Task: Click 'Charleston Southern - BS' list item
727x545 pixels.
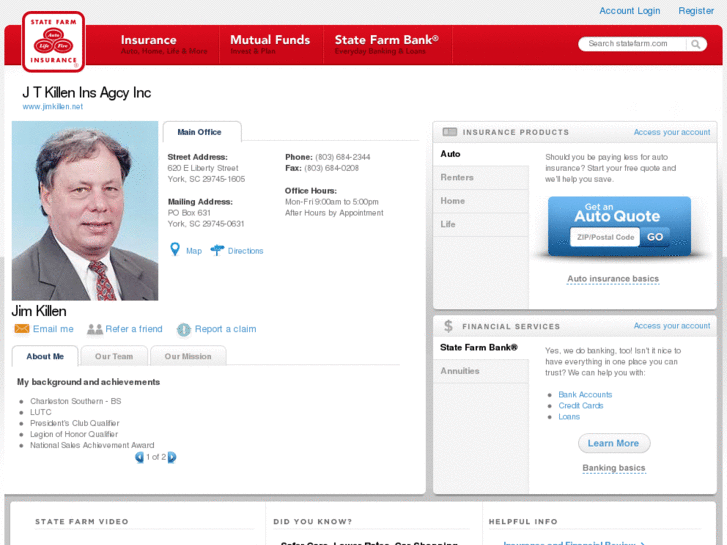Action: pos(76,401)
